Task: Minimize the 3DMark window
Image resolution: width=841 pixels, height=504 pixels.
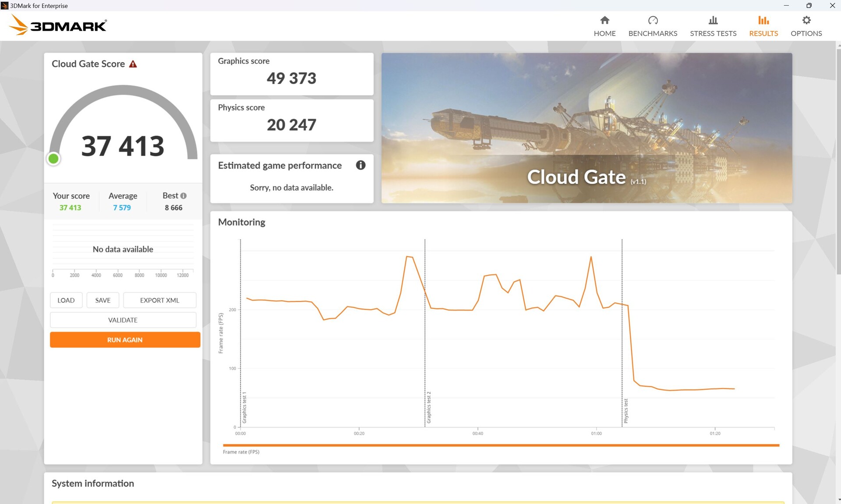Action: (x=786, y=5)
